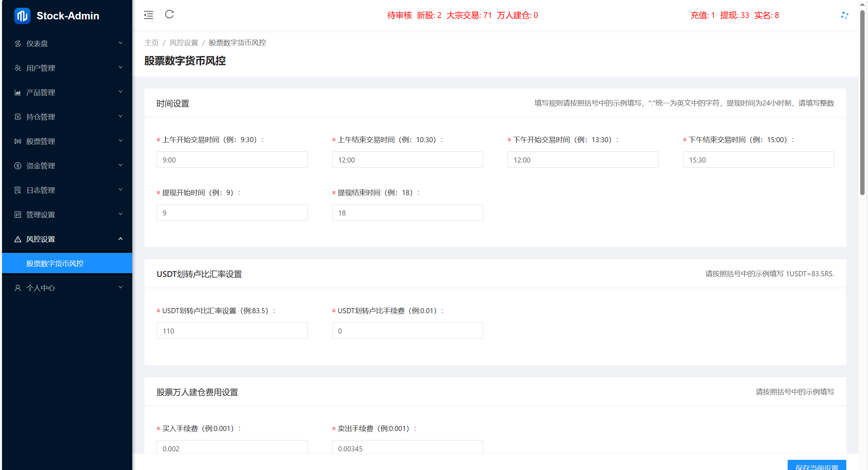Click the 资金管理 dollar icon

pyautogui.click(x=18, y=165)
